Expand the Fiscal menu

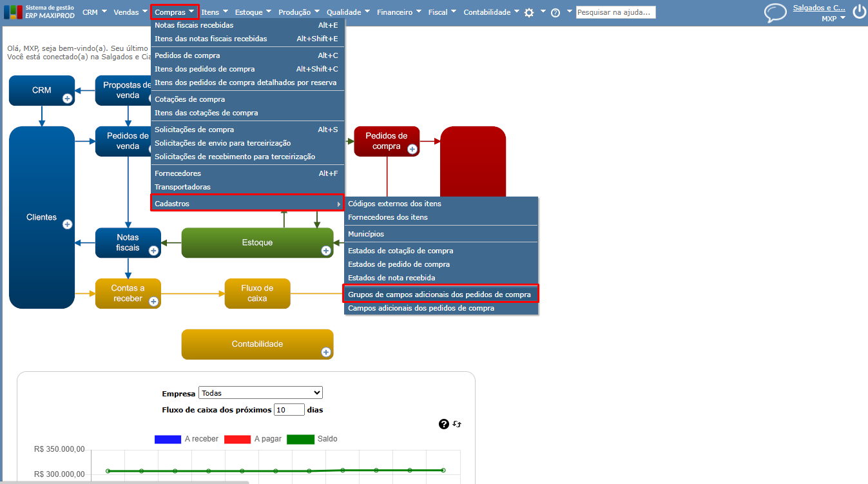point(442,12)
